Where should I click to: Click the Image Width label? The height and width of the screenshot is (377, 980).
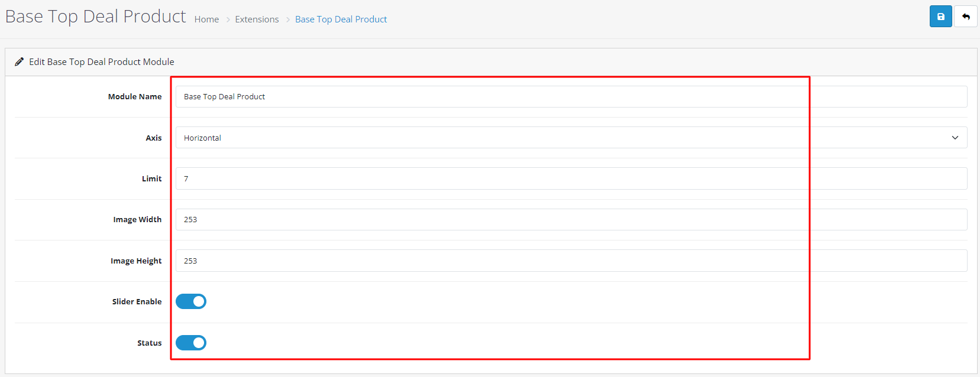pos(137,220)
